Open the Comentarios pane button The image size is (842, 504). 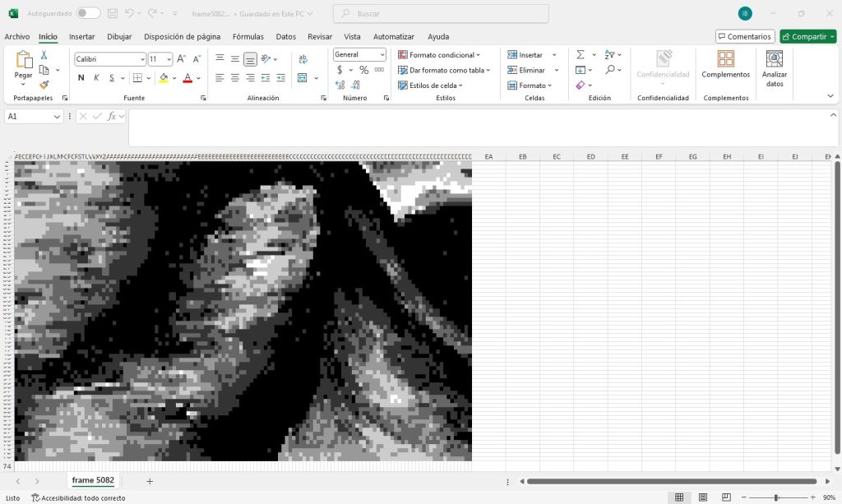(744, 37)
